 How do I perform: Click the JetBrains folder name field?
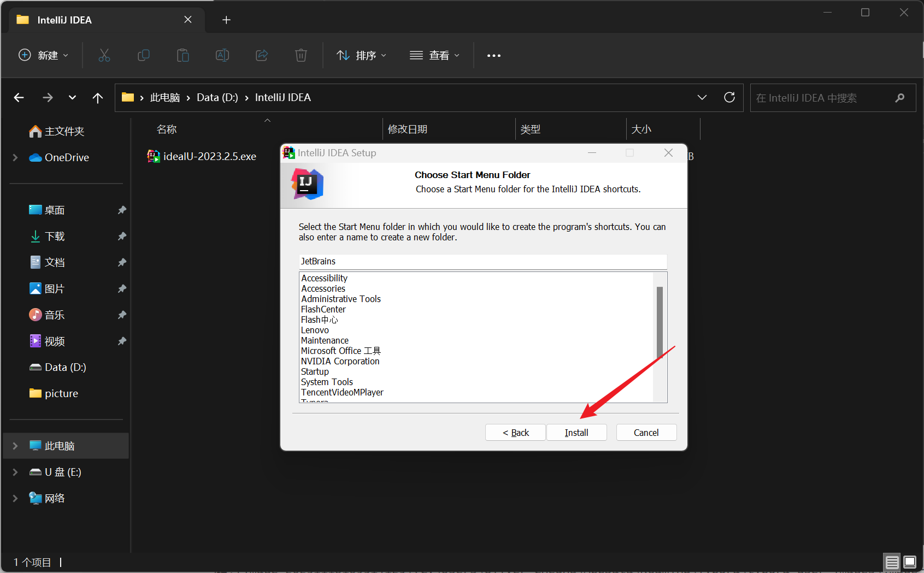point(483,261)
